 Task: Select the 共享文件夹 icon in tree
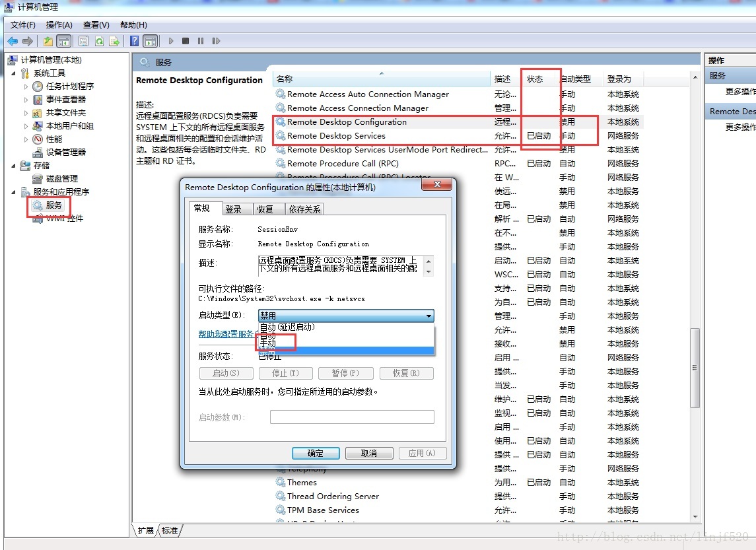(38, 113)
